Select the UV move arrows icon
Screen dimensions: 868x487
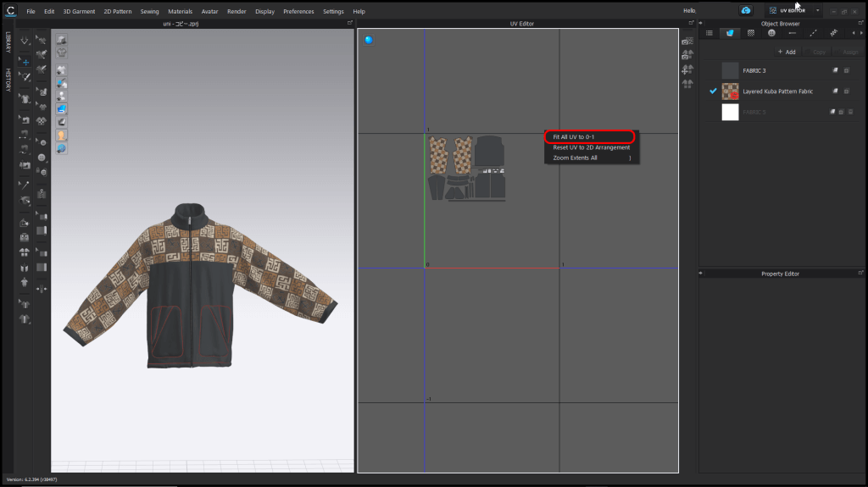click(687, 69)
